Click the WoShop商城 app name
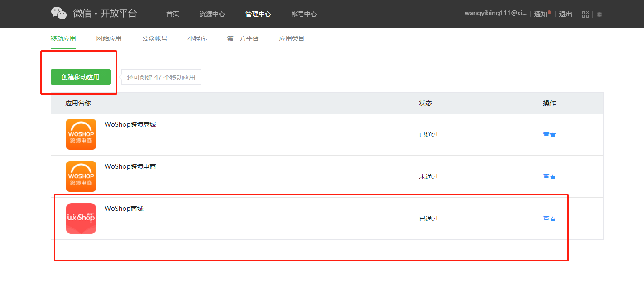Screen dimensions: 644x290 point(124,209)
